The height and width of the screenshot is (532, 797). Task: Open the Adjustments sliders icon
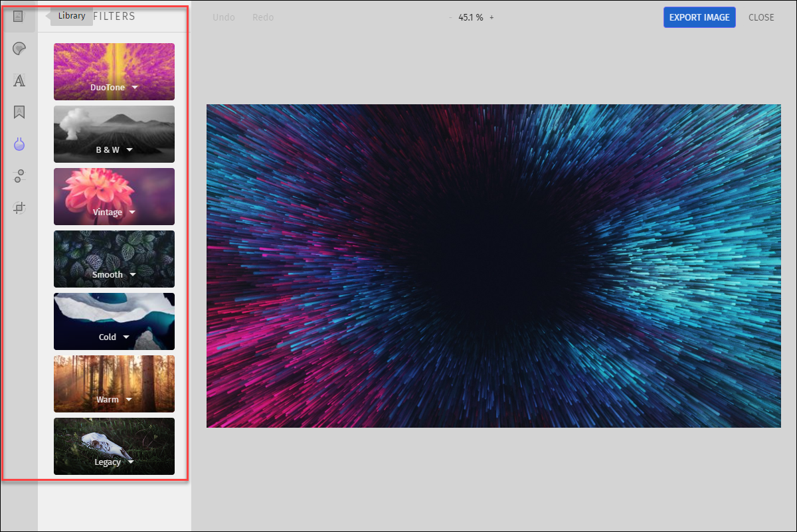19,176
